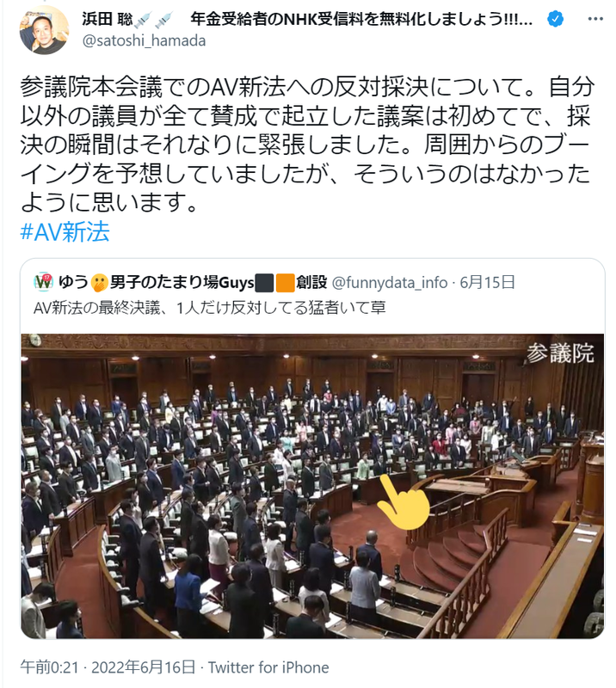Click the quoted tweet author's small avatar

click(44, 282)
